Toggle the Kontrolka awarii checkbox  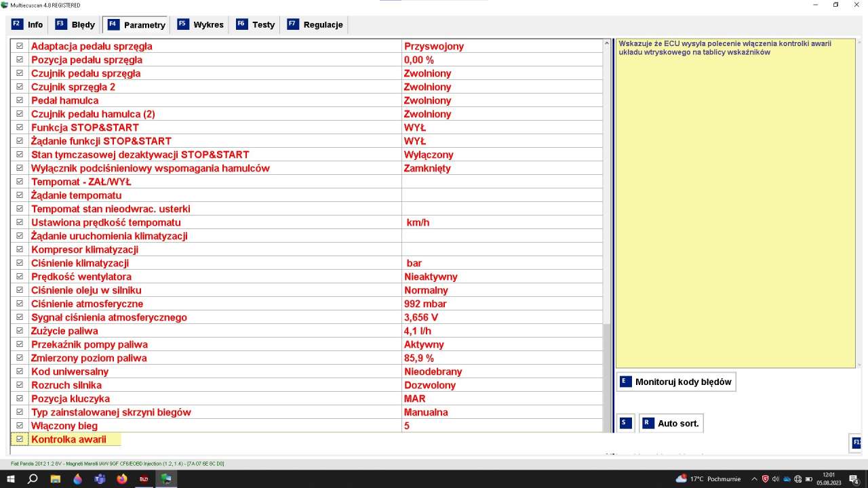[x=20, y=439]
